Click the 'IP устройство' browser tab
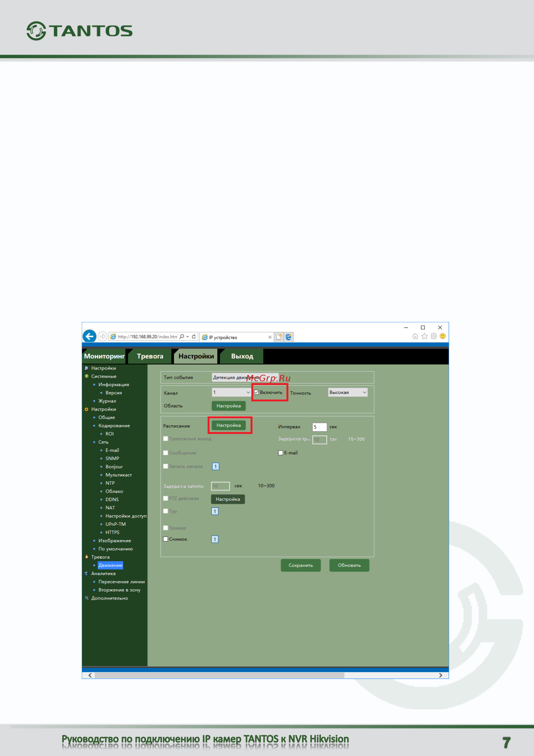The image size is (534, 756). tap(237, 337)
